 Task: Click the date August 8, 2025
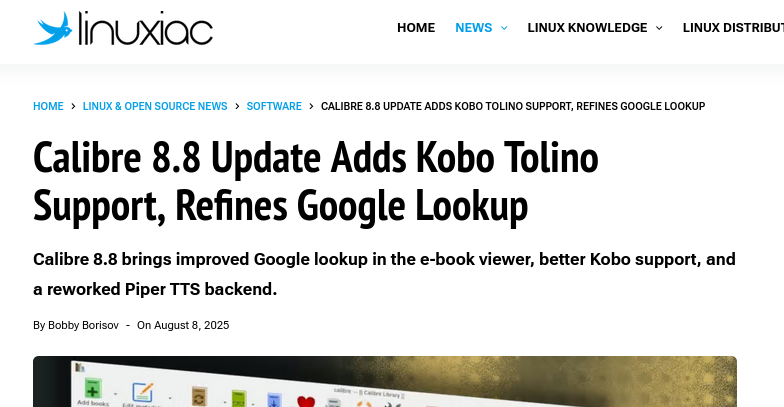[192, 325]
